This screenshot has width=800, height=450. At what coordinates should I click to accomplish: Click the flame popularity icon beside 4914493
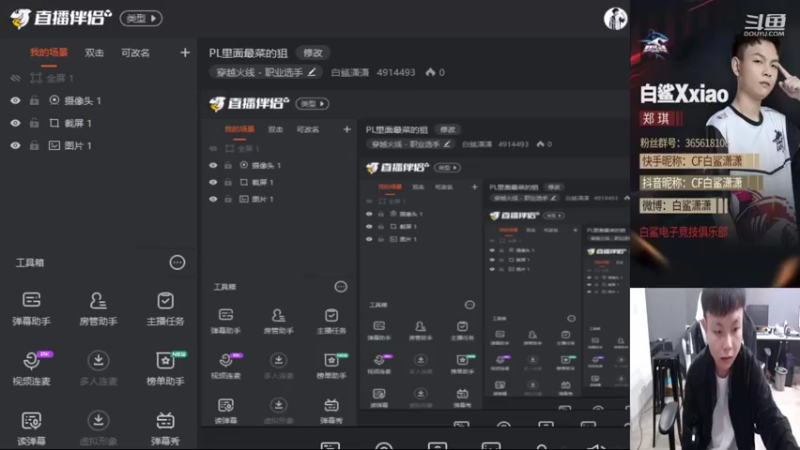click(430, 72)
